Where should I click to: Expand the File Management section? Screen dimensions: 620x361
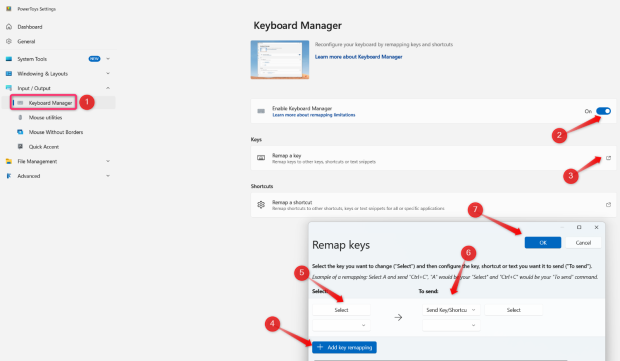tap(108, 161)
